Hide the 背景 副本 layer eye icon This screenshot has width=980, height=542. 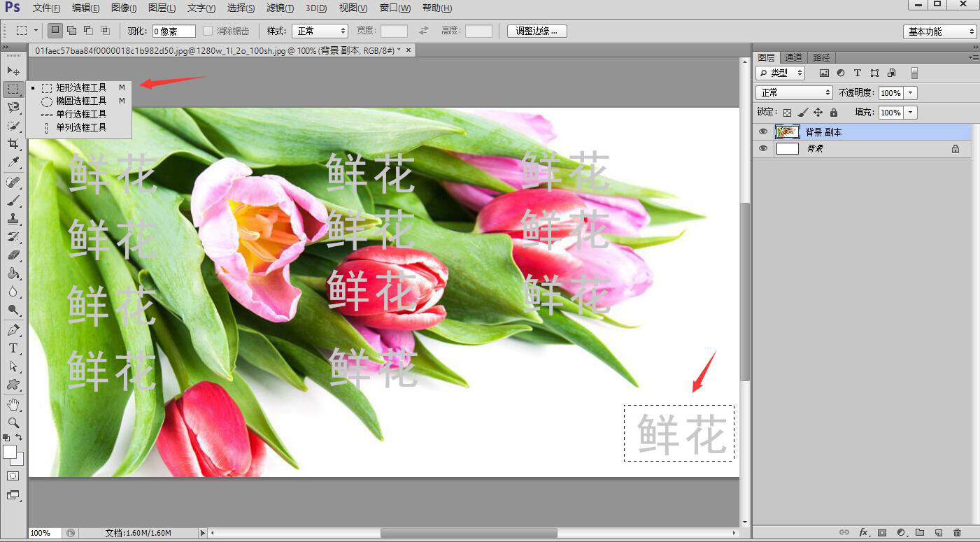tap(763, 131)
